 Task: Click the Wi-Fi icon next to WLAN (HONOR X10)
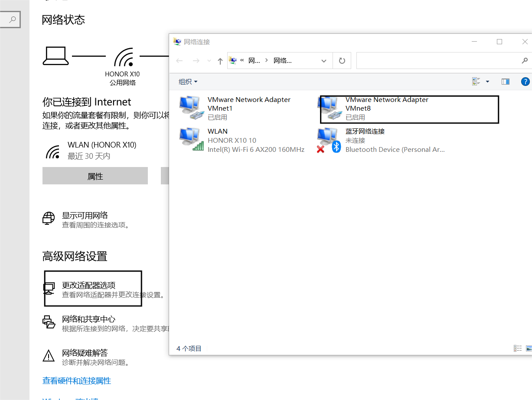(53, 152)
